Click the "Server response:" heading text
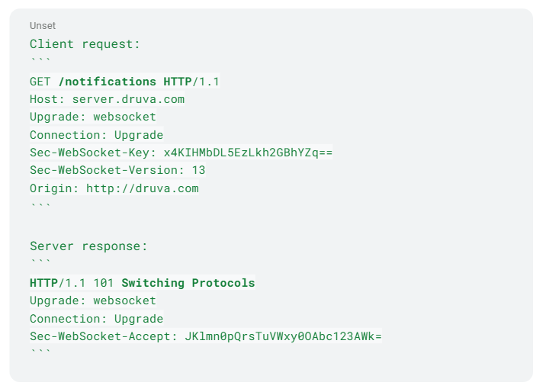 (88, 246)
